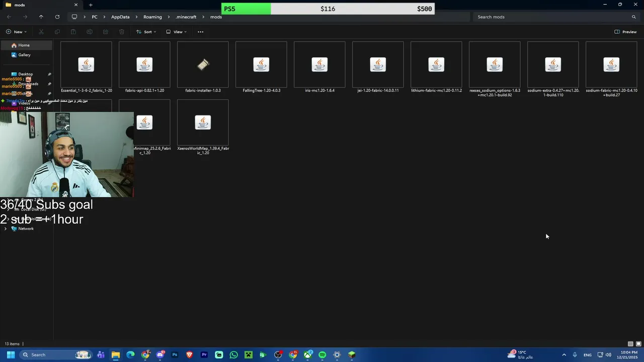
Task: Switch to large icons view in status bar
Action: pyautogui.click(x=638, y=344)
